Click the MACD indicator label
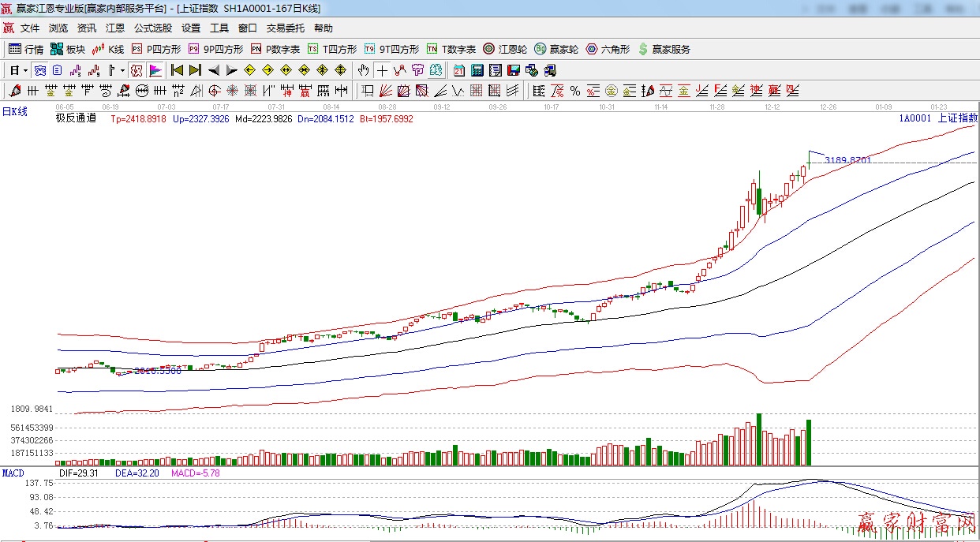Screen dimensions: 980x542 (13, 473)
